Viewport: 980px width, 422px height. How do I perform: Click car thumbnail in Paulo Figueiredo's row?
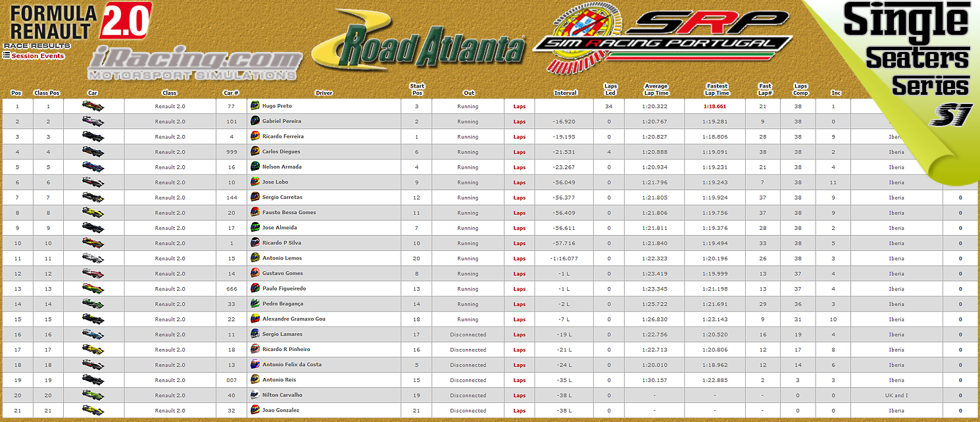point(93,288)
